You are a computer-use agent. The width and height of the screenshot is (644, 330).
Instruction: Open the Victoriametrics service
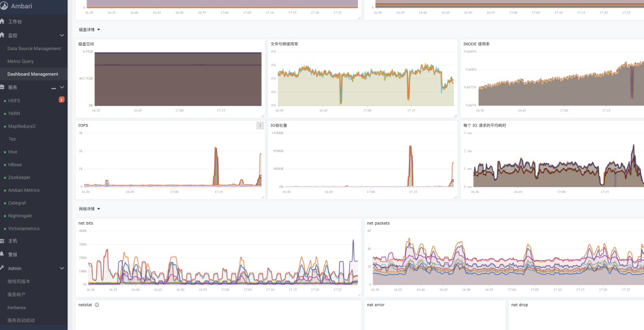(x=24, y=228)
